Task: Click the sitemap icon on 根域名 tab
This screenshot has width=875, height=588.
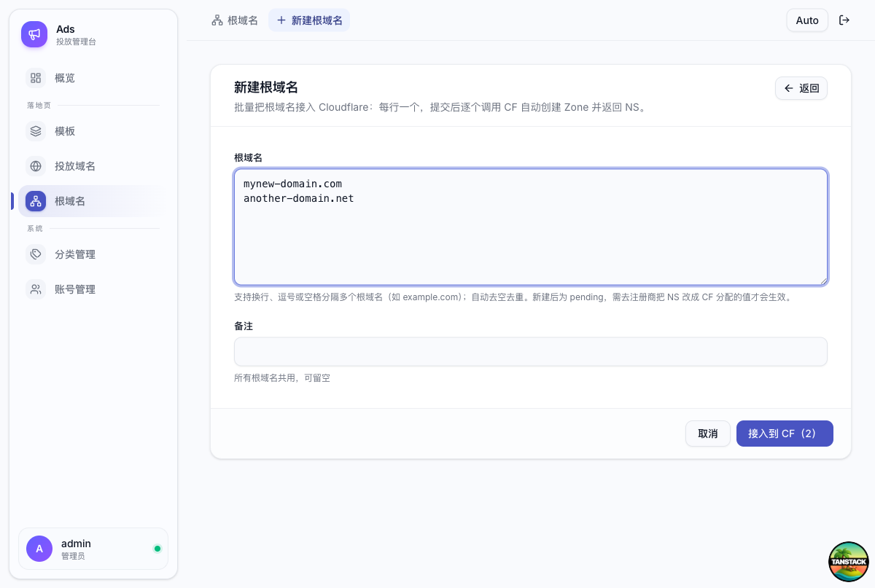Action: (x=217, y=20)
